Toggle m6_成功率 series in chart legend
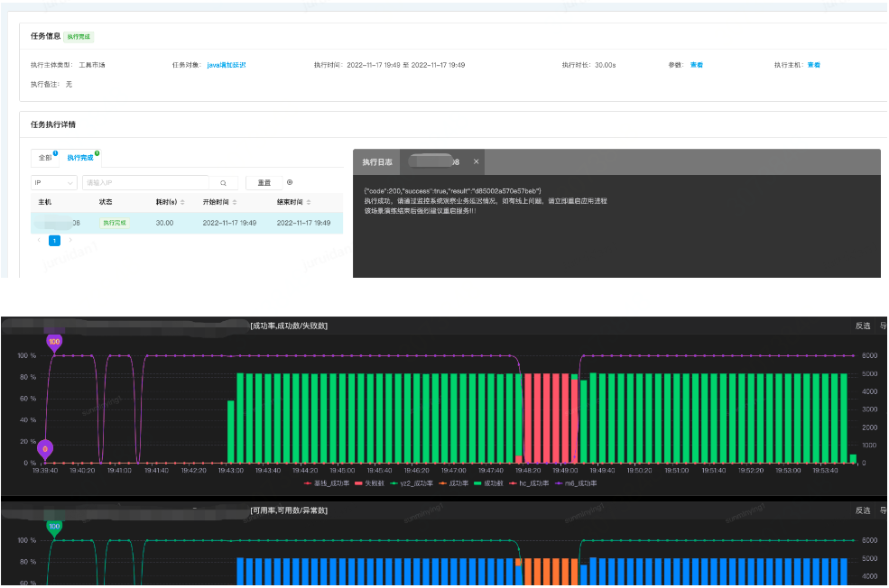 576,483
